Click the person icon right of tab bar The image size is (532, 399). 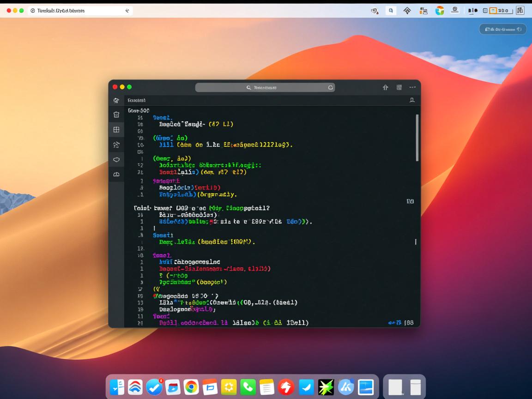pos(412,100)
